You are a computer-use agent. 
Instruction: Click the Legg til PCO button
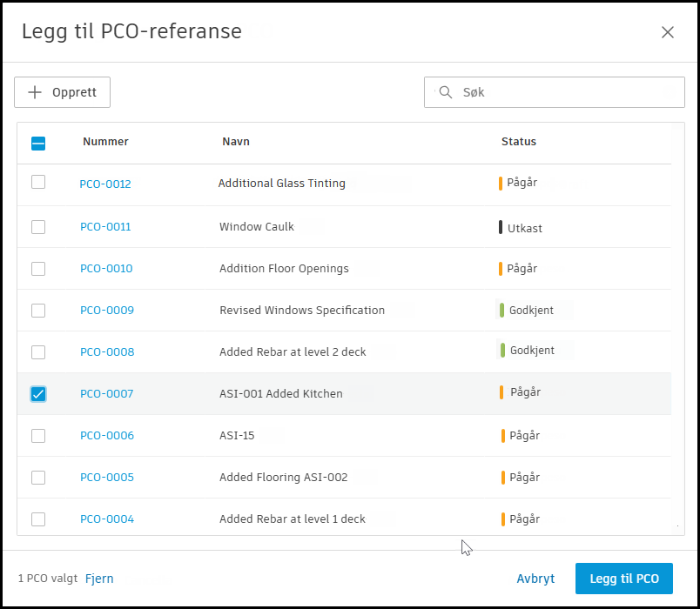point(624,579)
